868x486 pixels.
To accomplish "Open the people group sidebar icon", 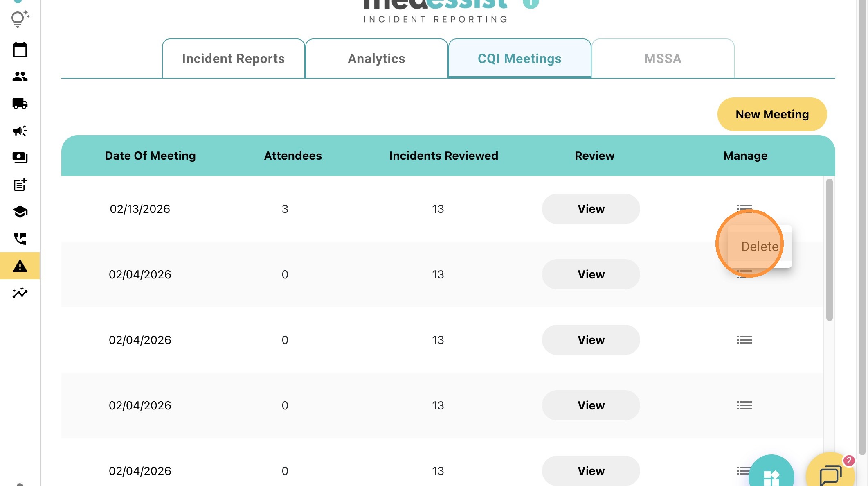I will (20, 77).
